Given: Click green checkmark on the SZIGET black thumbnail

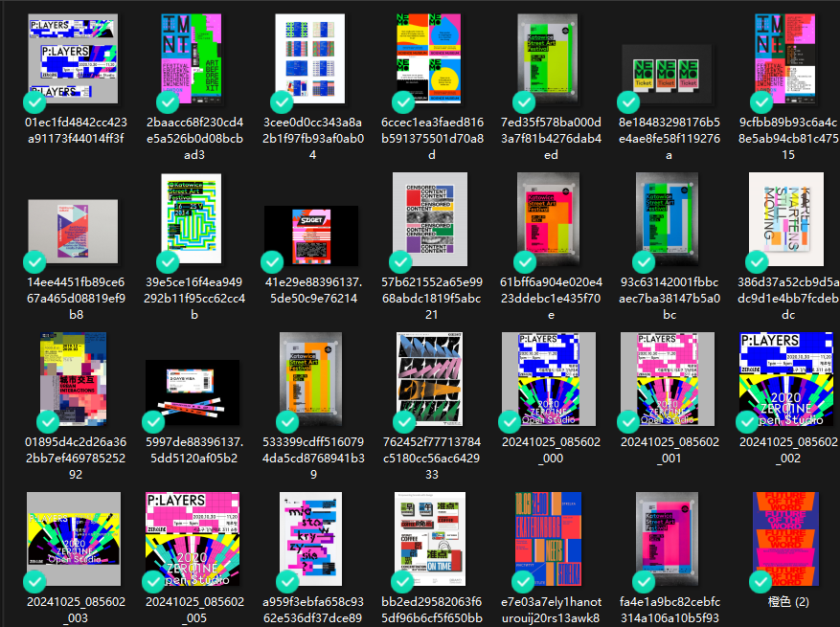Looking at the screenshot, I should click(282, 261).
